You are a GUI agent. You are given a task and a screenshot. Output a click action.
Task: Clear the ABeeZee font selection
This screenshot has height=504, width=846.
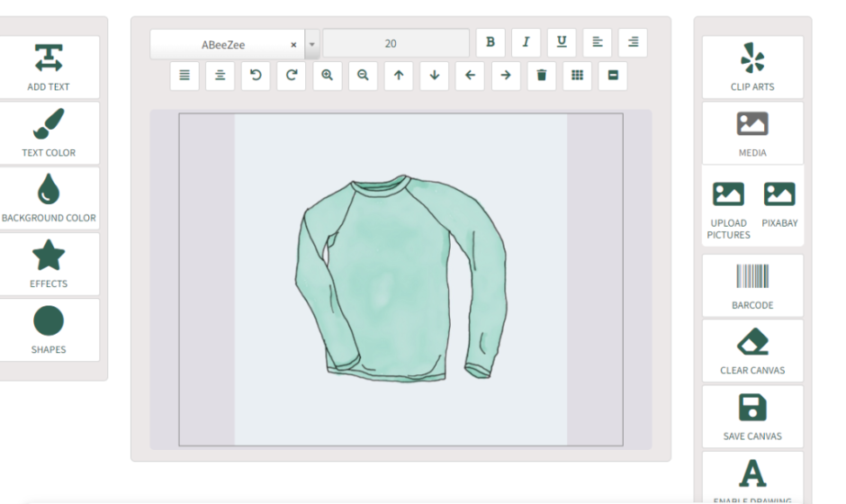(293, 45)
